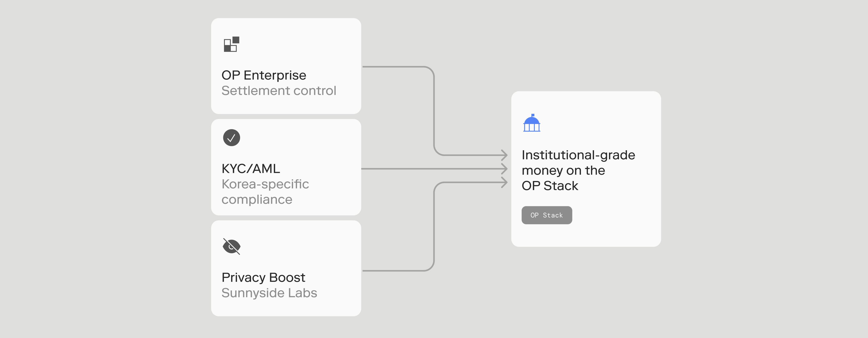The height and width of the screenshot is (338, 868).
Task: Click Institutional-grade money on the OP Stack heading
Action: [578, 170]
